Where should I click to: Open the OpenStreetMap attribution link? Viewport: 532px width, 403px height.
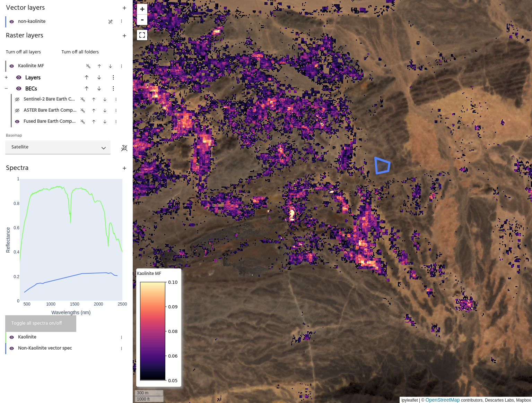[x=442, y=400]
